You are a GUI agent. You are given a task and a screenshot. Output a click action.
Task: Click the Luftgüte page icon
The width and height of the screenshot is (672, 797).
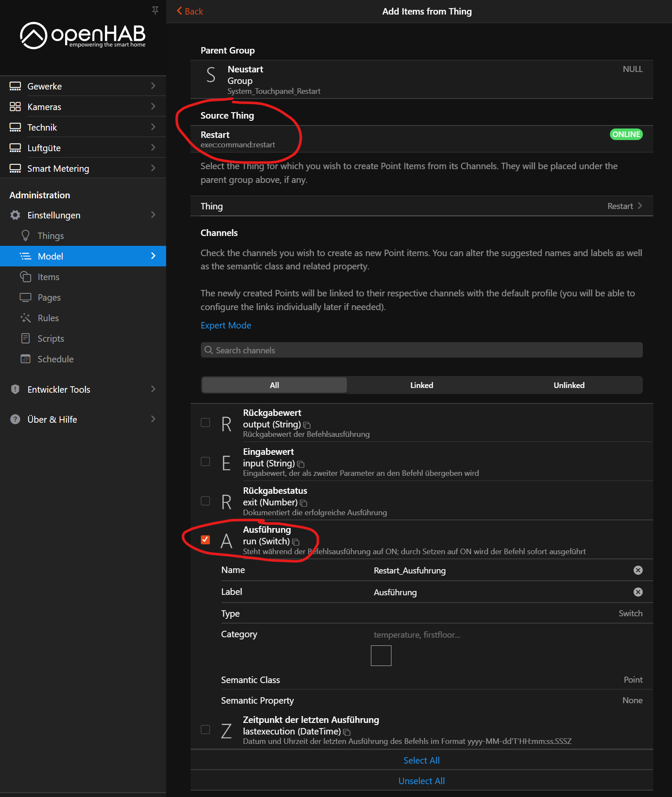tap(15, 148)
